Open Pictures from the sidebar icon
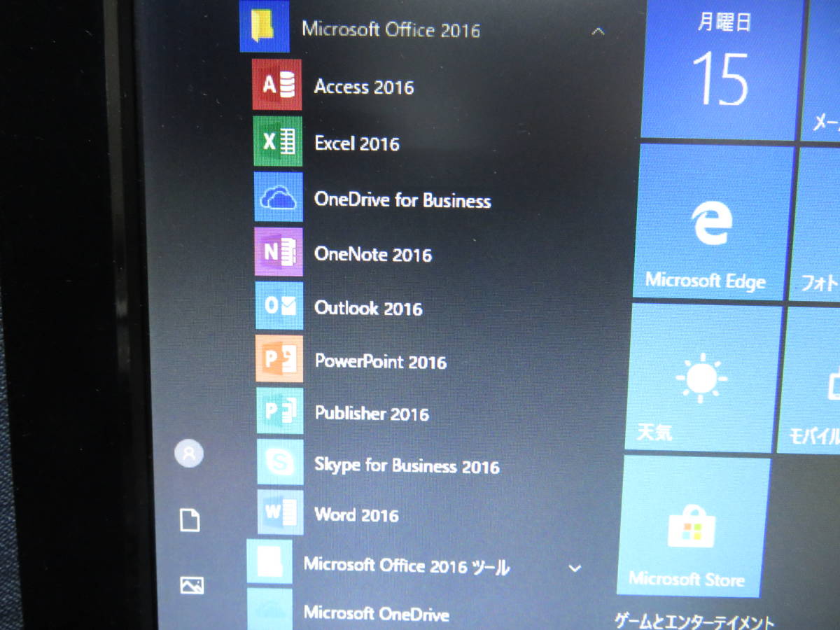 click(192, 585)
